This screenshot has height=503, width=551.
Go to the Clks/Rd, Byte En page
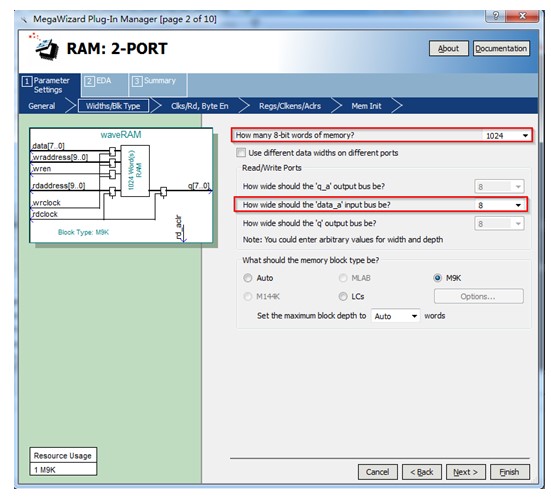coord(200,106)
